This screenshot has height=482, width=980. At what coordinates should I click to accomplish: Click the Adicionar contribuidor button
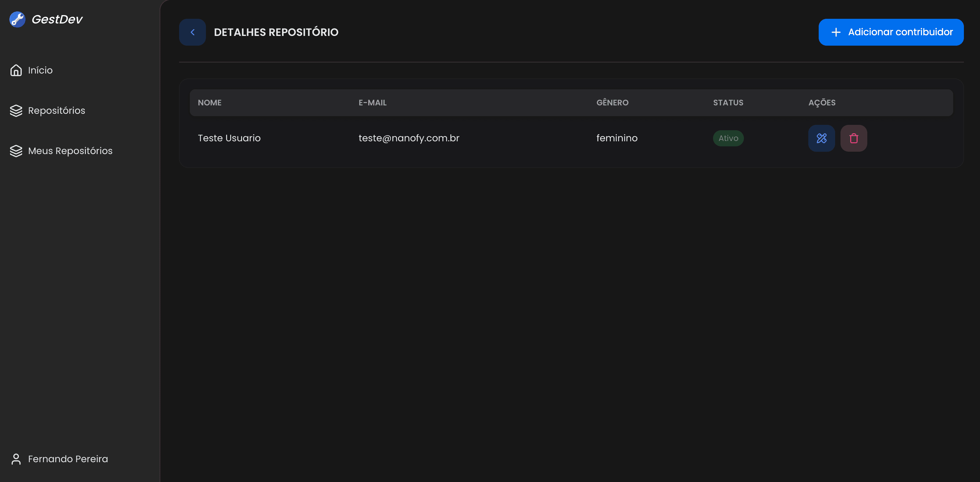point(891,32)
